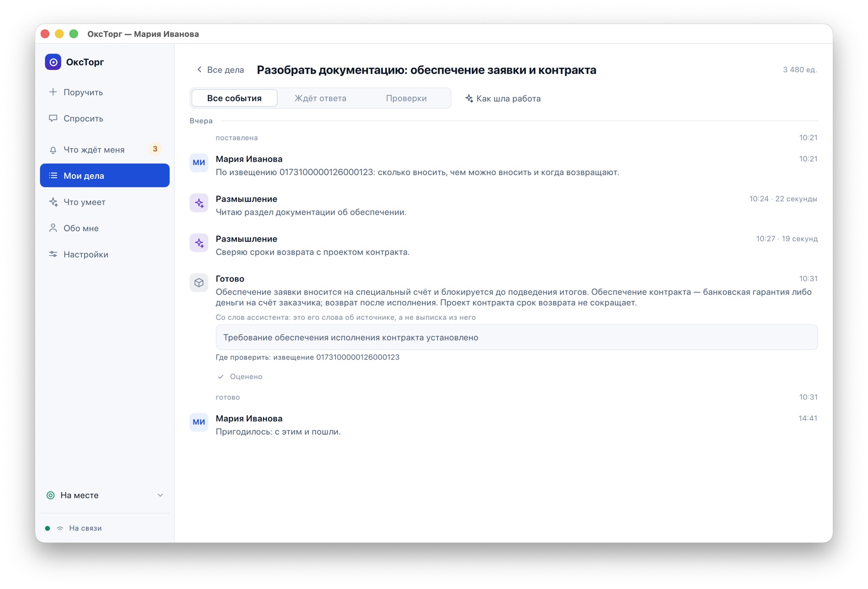
Task: Select Мои дела in the sidebar
Action: [105, 175]
